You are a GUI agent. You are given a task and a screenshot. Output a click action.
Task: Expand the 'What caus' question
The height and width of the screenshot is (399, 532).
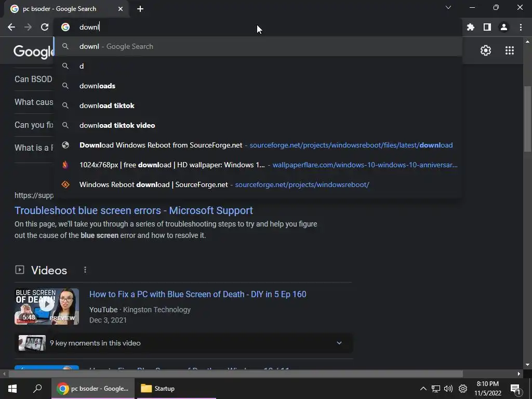[34, 102]
